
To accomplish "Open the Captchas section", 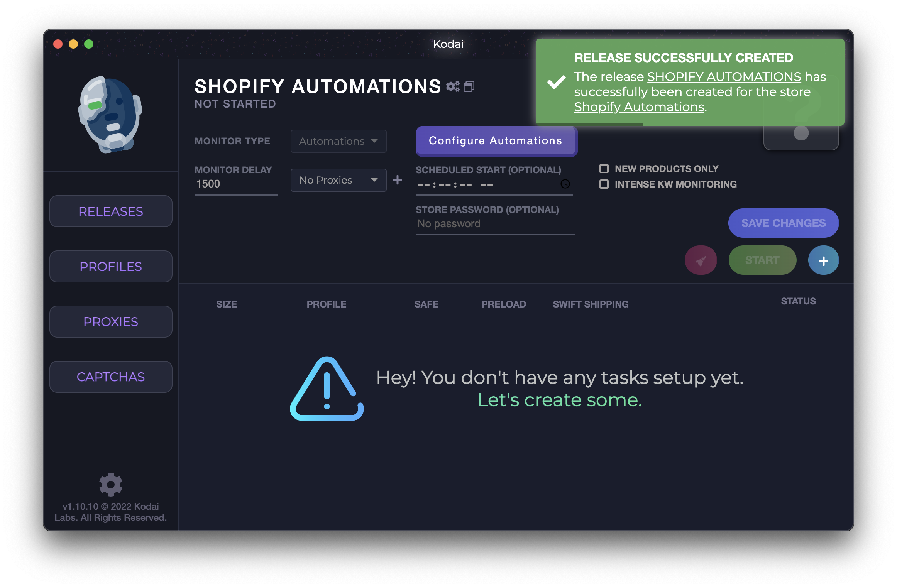I will point(111,377).
